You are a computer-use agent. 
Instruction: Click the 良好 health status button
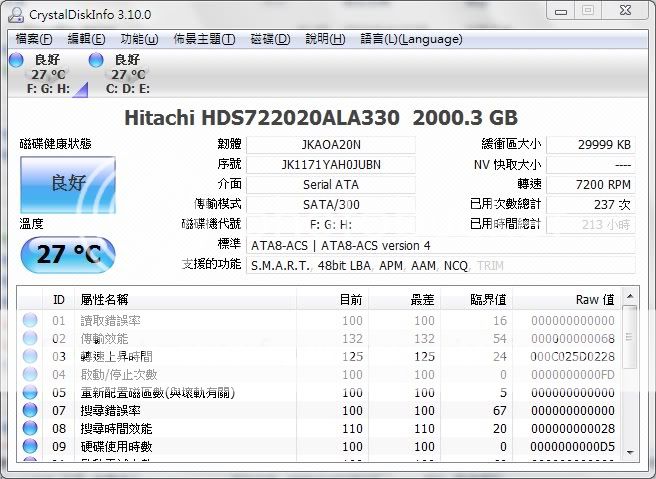68,185
